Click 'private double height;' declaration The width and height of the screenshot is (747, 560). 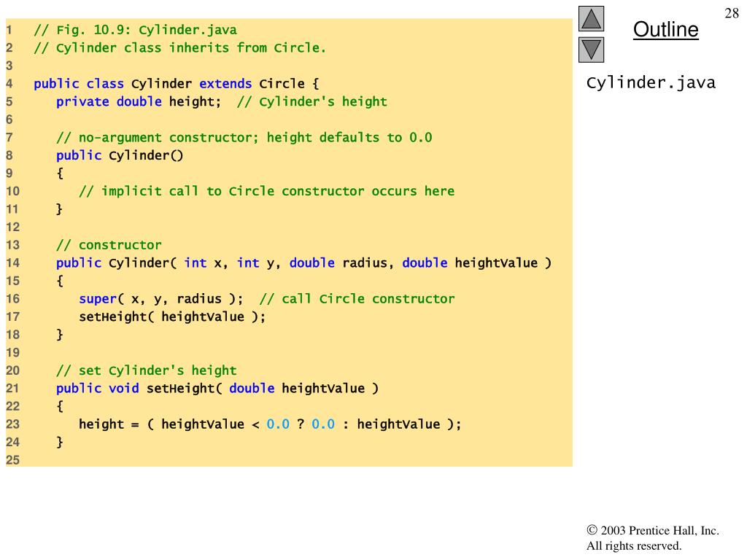pos(139,102)
